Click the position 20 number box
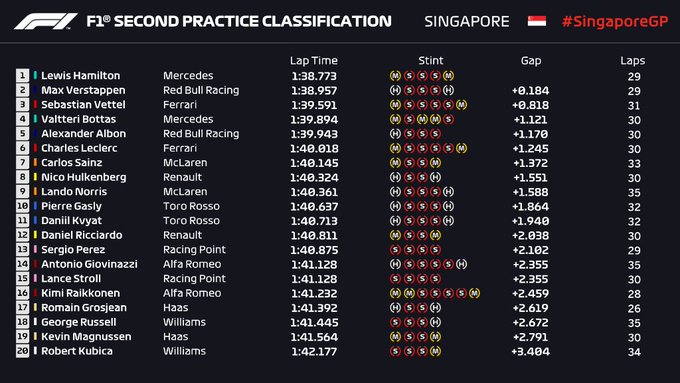This screenshot has width=680, height=383. [x=23, y=351]
